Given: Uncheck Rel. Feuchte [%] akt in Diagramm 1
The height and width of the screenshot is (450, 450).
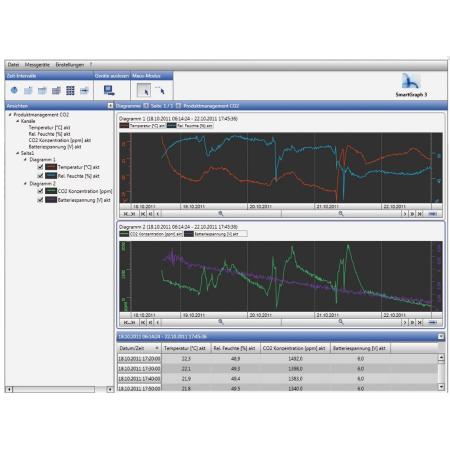Looking at the screenshot, I should pyautogui.click(x=40, y=175).
